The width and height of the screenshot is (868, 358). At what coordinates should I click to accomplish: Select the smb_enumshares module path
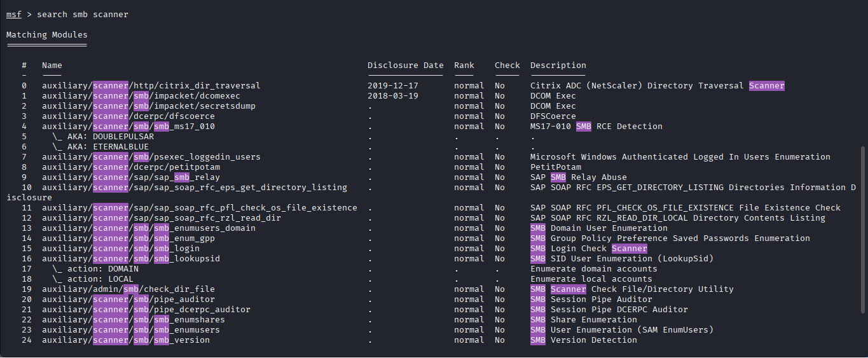133,320
